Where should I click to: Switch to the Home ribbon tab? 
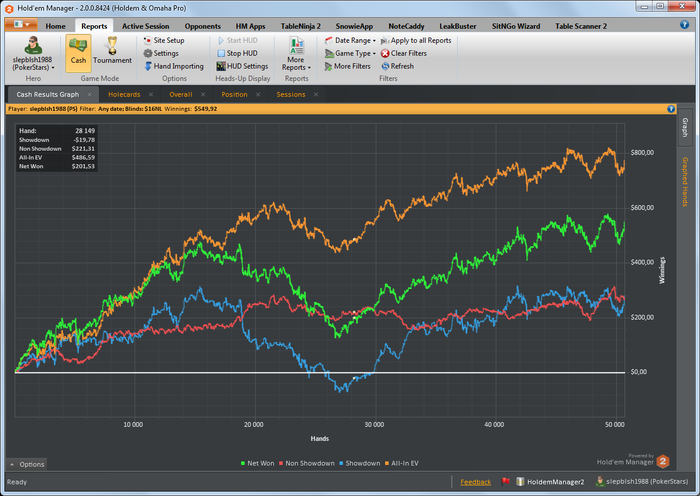(55, 26)
